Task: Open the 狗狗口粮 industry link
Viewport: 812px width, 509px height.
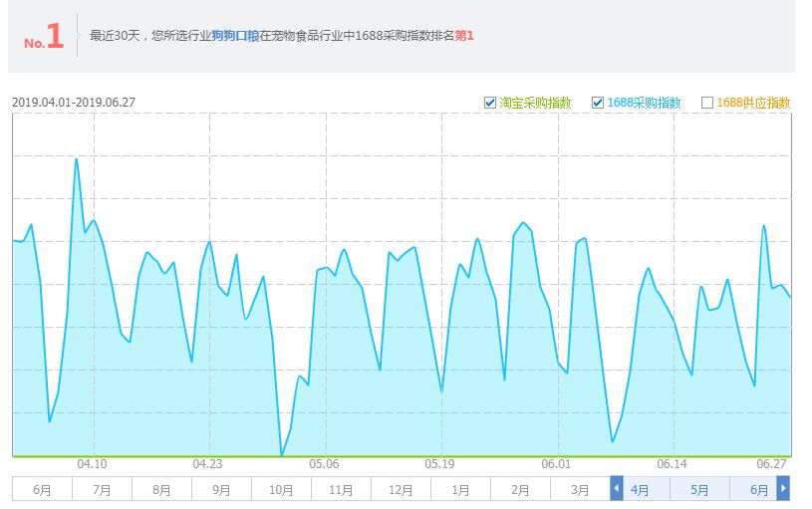Action: point(235,36)
